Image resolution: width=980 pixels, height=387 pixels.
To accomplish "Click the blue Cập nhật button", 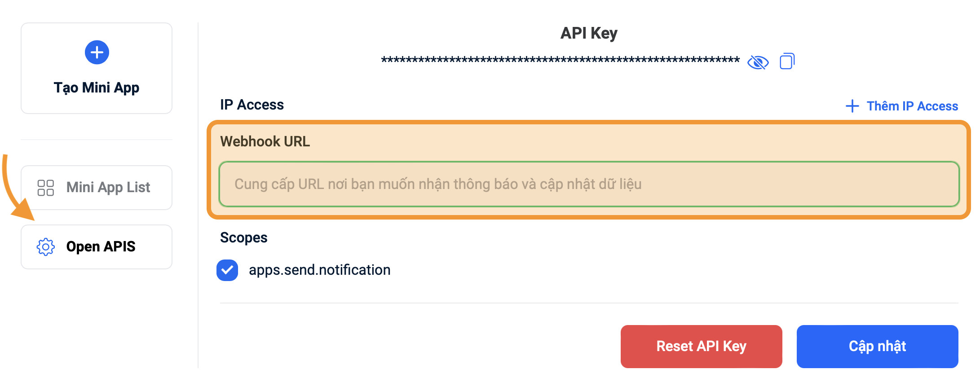I will click(x=877, y=347).
